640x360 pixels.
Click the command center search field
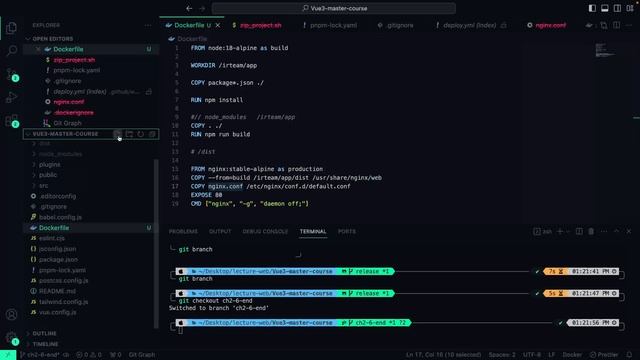pyautogui.click(x=334, y=8)
